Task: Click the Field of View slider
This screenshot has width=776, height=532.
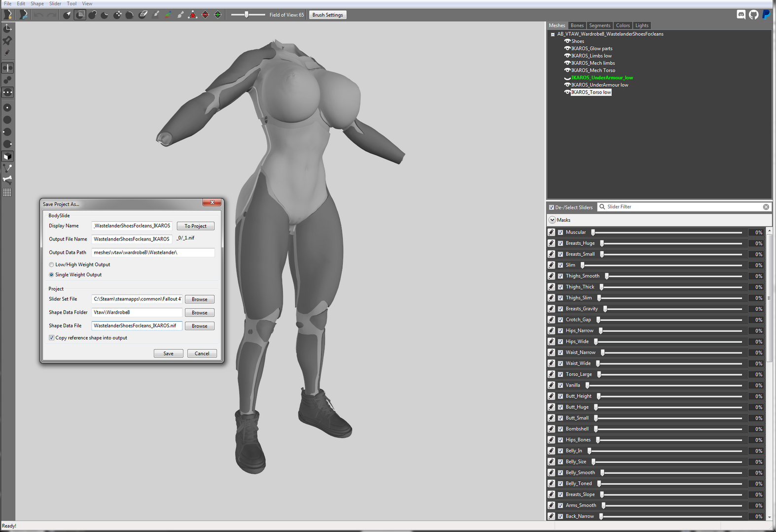Action: click(x=248, y=15)
